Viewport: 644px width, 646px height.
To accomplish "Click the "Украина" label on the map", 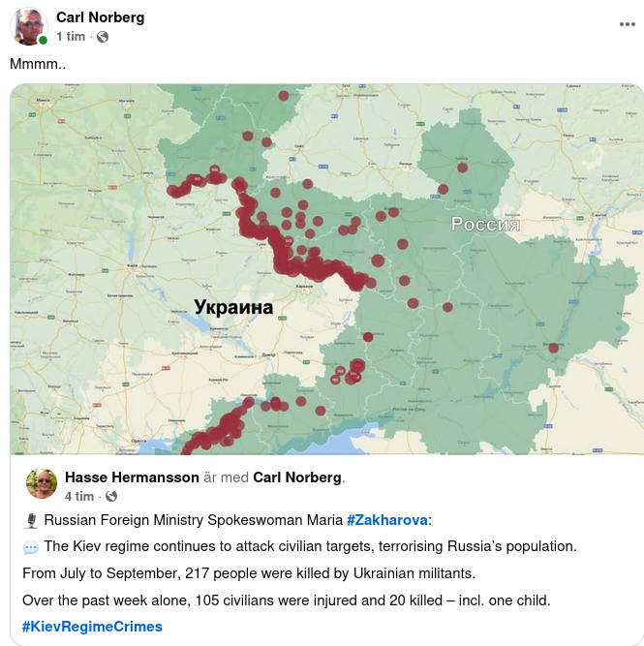I will point(233,309).
